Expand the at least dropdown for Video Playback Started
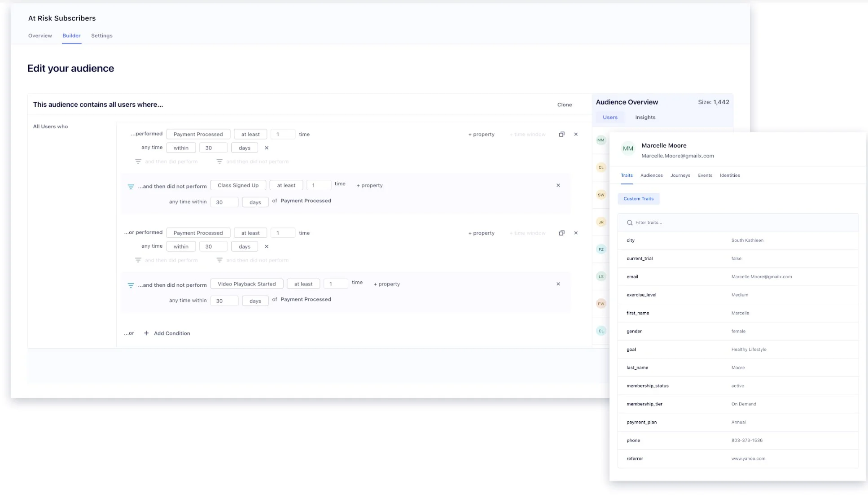This screenshot has width=868, height=498. click(x=303, y=284)
